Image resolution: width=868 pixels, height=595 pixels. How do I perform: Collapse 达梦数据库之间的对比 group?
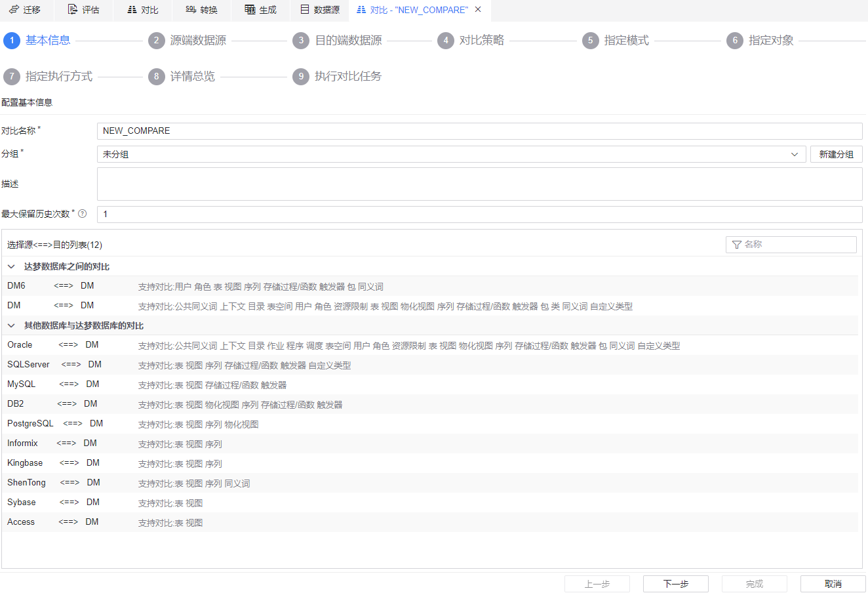point(11,266)
